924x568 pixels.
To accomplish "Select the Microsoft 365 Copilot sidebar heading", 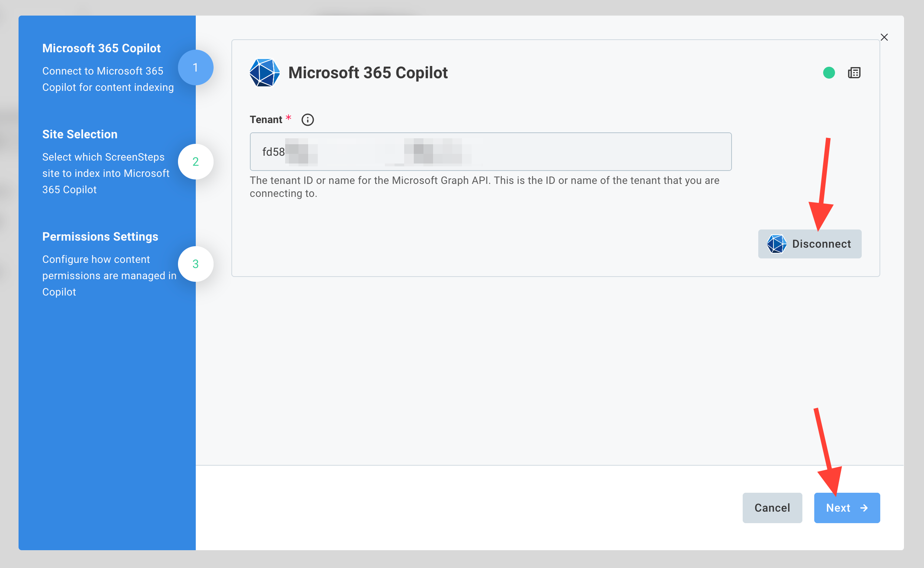I will click(x=101, y=48).
